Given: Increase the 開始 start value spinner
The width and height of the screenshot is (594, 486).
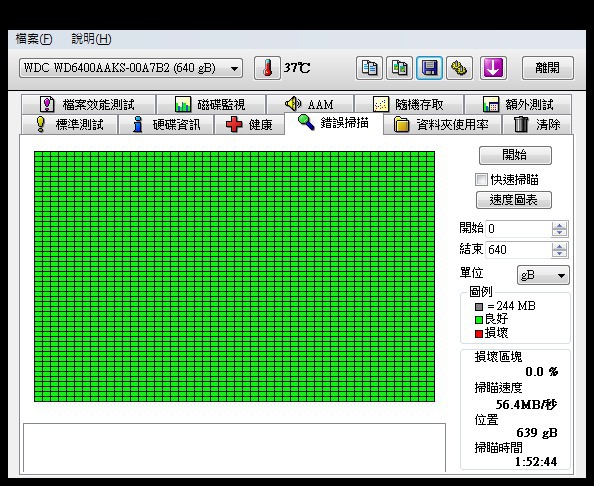Looking at the screenshot, I should (x=560, y=225).
